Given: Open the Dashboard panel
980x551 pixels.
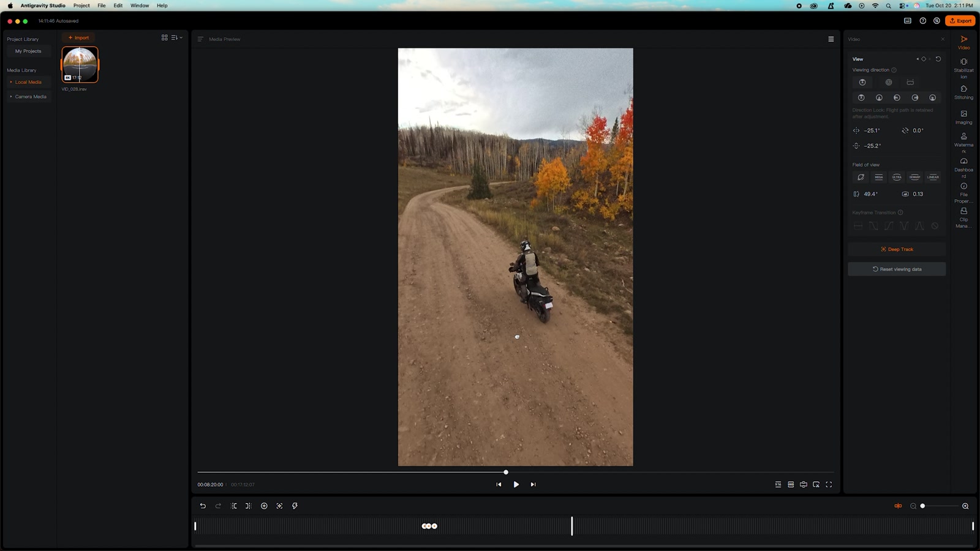Looking at the screenshot, I should (x=963, y=168).
